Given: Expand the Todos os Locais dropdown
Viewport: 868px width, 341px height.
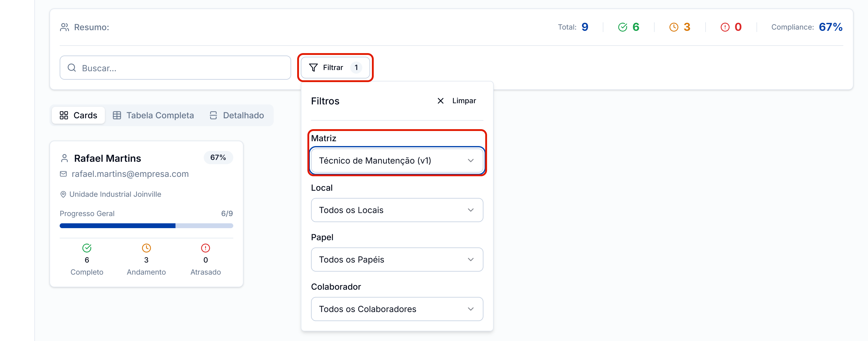Looking at the screenshot, I should (x=397, y=210).
